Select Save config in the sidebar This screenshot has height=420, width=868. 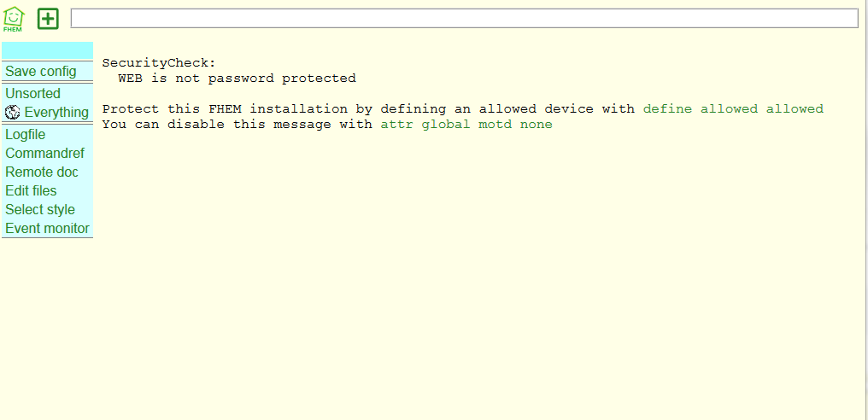(x=41, y=72)
